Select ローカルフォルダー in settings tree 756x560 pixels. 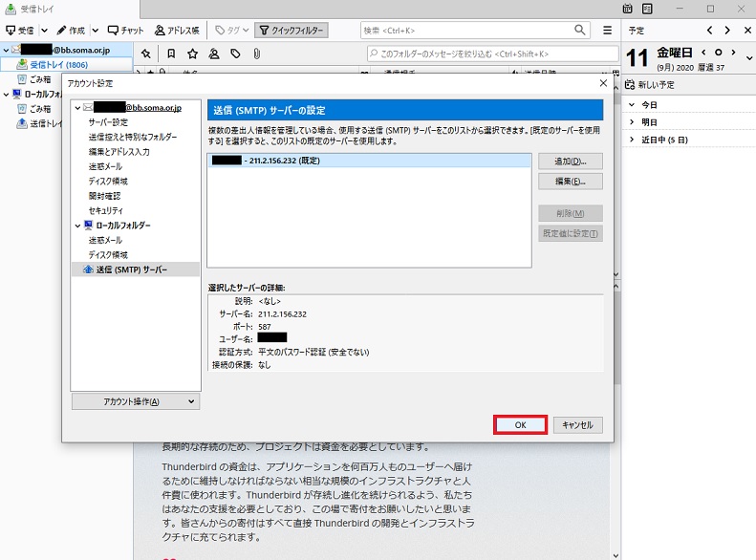[123, 226]
